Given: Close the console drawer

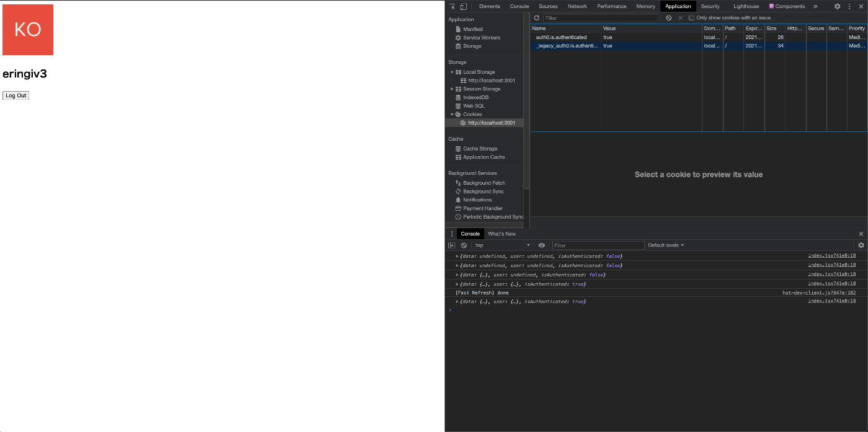Looking at the screenshot, I should (x=861, y=234).
